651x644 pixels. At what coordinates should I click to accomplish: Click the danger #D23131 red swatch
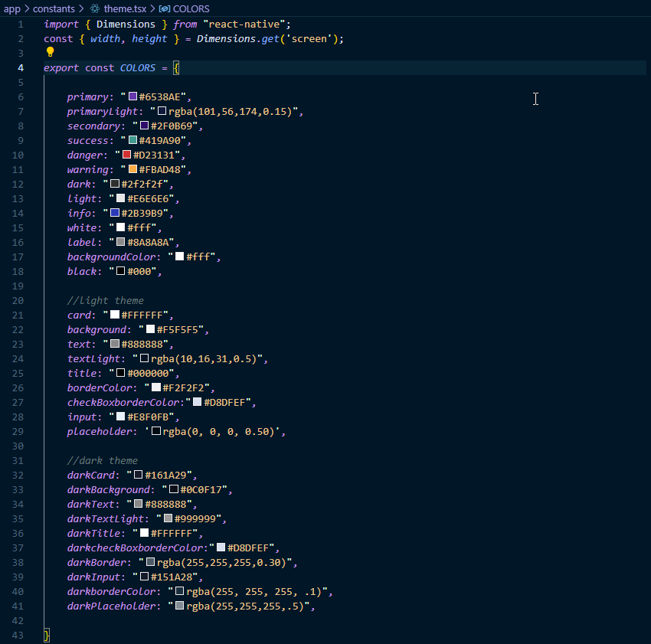127,155
